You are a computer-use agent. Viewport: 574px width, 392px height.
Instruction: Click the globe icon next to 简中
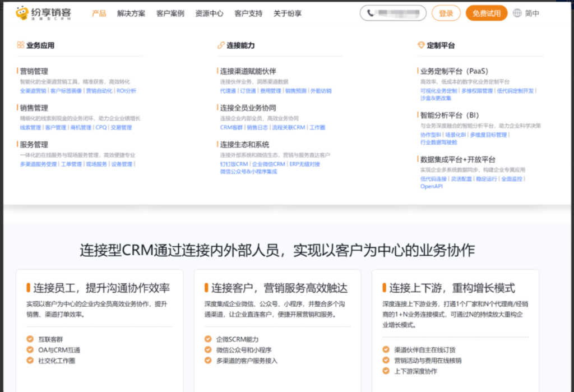tap(516, 13)
